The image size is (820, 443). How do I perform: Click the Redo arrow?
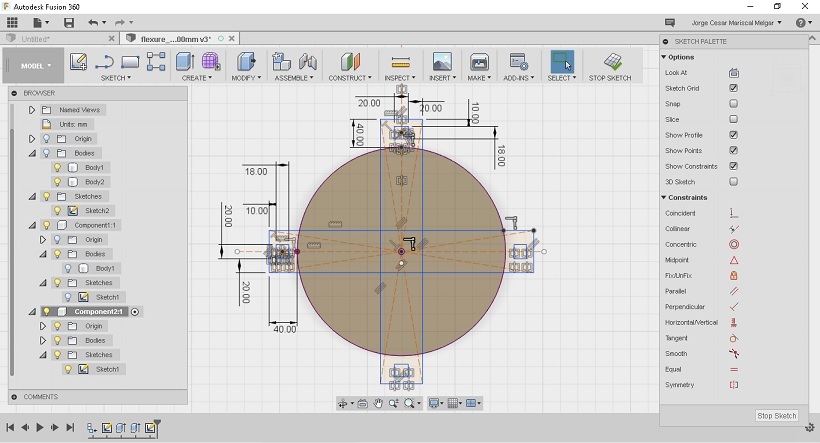pyautogui.click(x=120, y=22)
